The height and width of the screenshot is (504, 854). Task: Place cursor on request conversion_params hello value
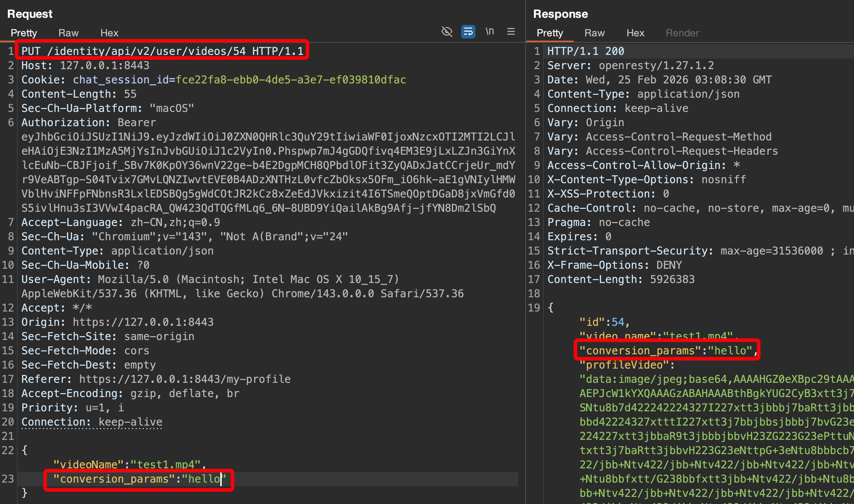coord(204,479)
